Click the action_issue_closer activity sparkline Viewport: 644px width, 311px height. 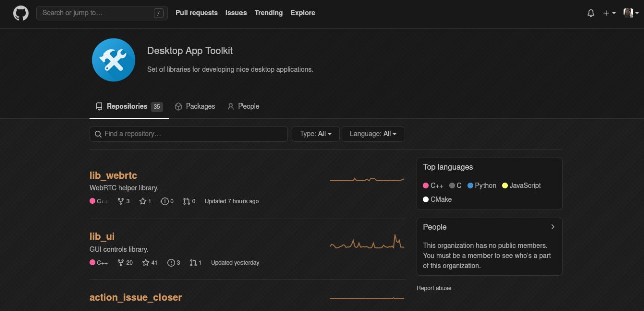pyautogui.click(x=367, y=298)
